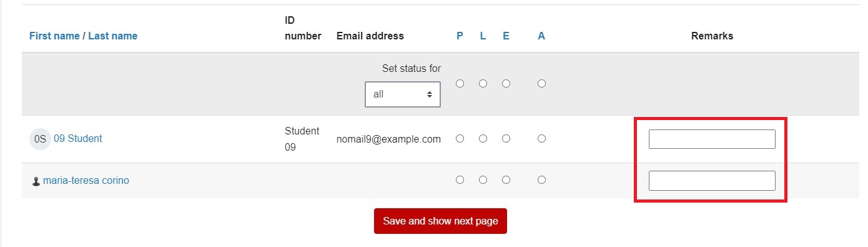868x247 pixels.
Task: Select E radio in the Set status row
Action: pos(506,83)
